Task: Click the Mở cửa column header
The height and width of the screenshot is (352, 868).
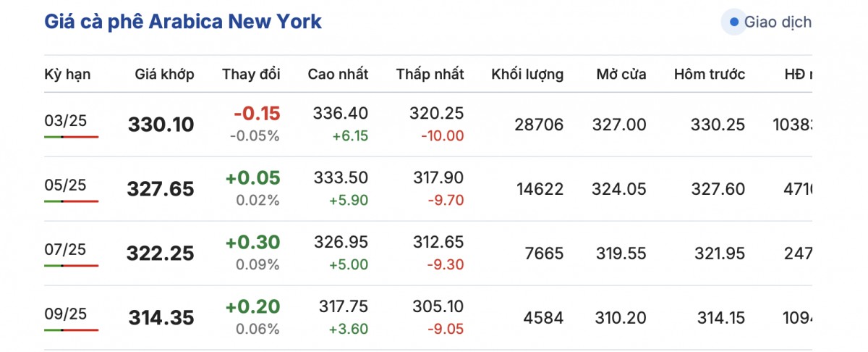Action: pos(621,74)
